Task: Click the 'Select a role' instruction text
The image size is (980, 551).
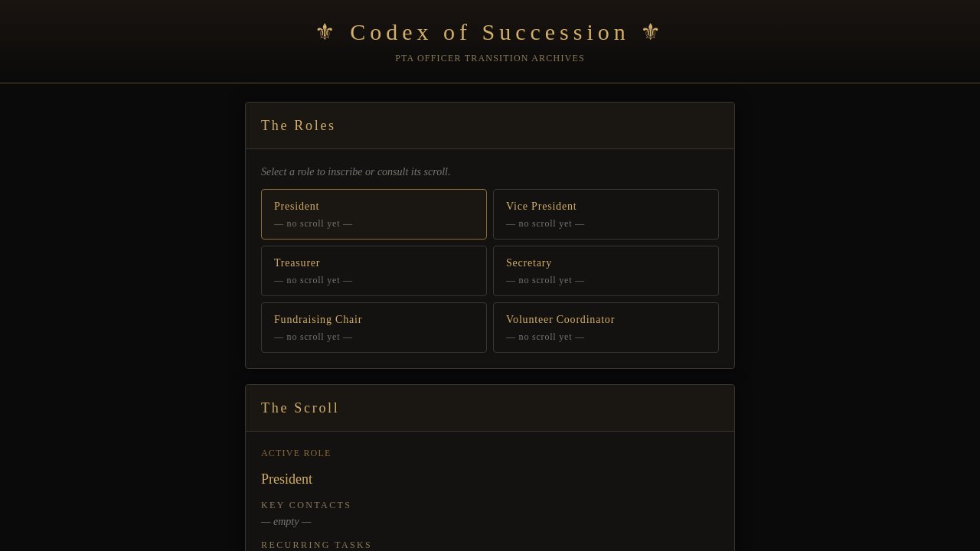Action: [356, 171]
